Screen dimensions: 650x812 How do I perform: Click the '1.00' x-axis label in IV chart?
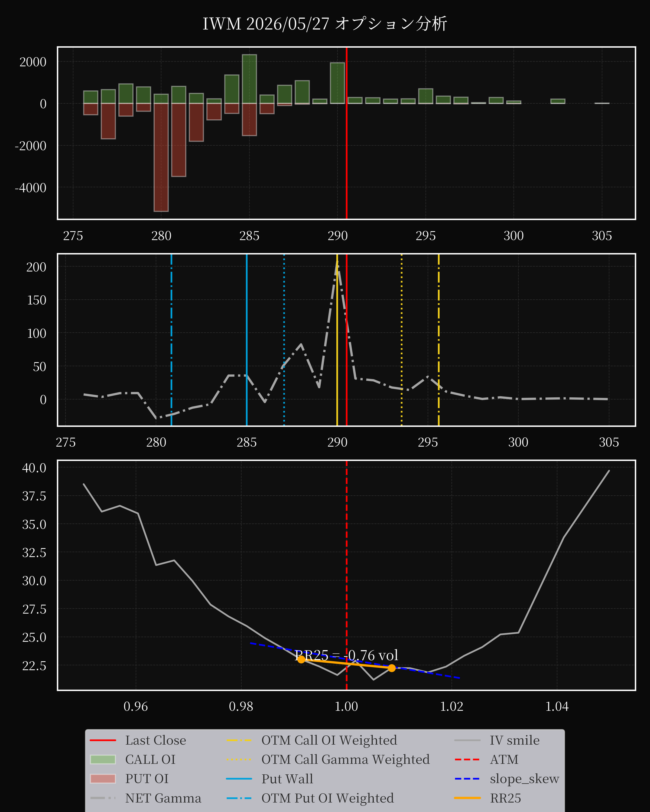click(346, 706)
